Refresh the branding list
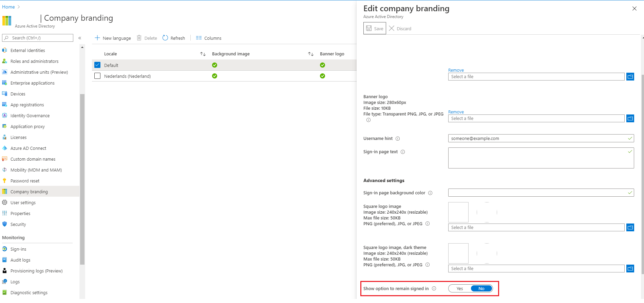The height and width of the screenshot is (303, 644). coord(174,38)
